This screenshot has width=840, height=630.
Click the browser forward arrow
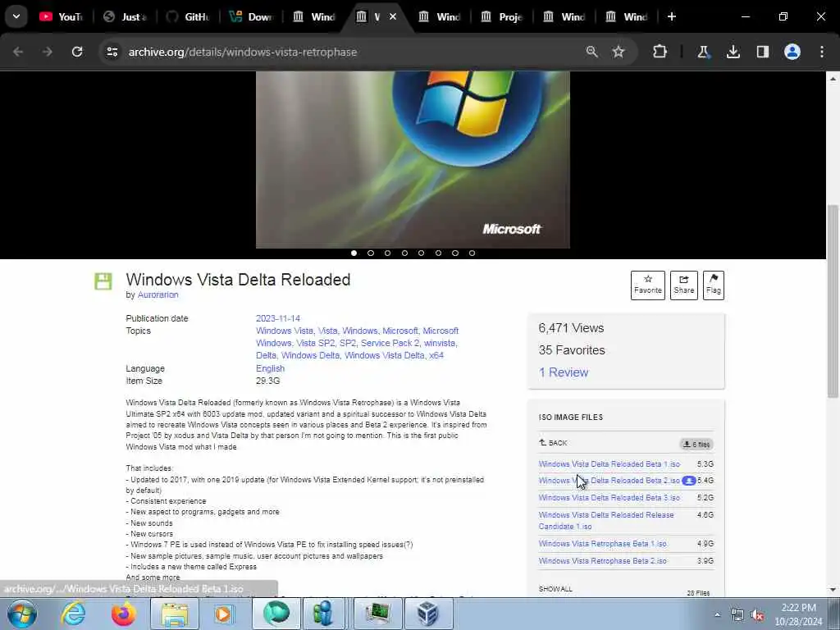[48, 52]
